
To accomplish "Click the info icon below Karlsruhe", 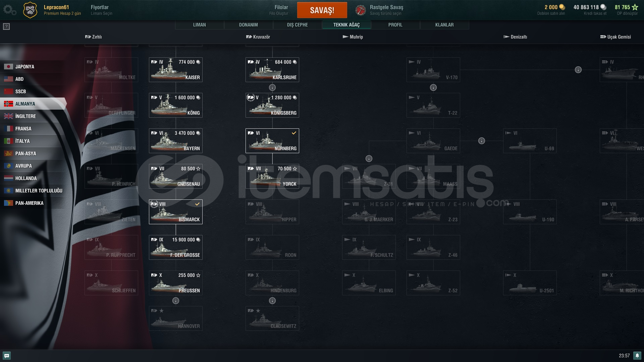I will pyautogui.click(x=272, y=87).
